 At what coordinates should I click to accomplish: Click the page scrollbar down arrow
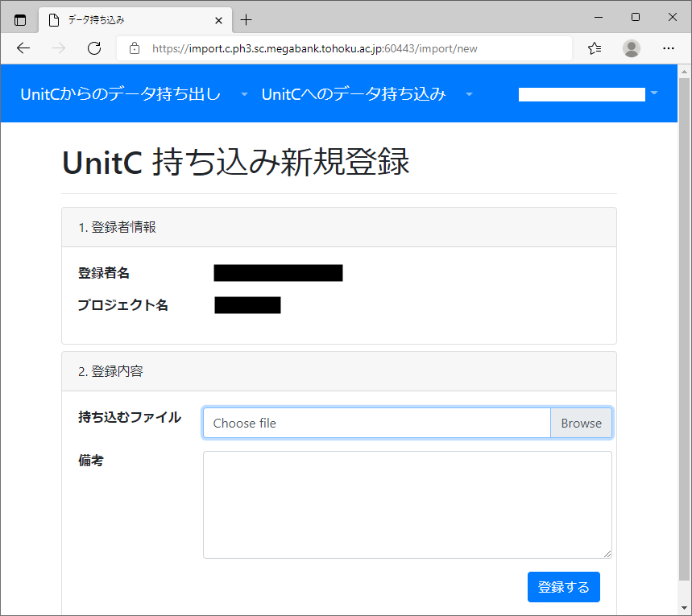click(684, 608)
